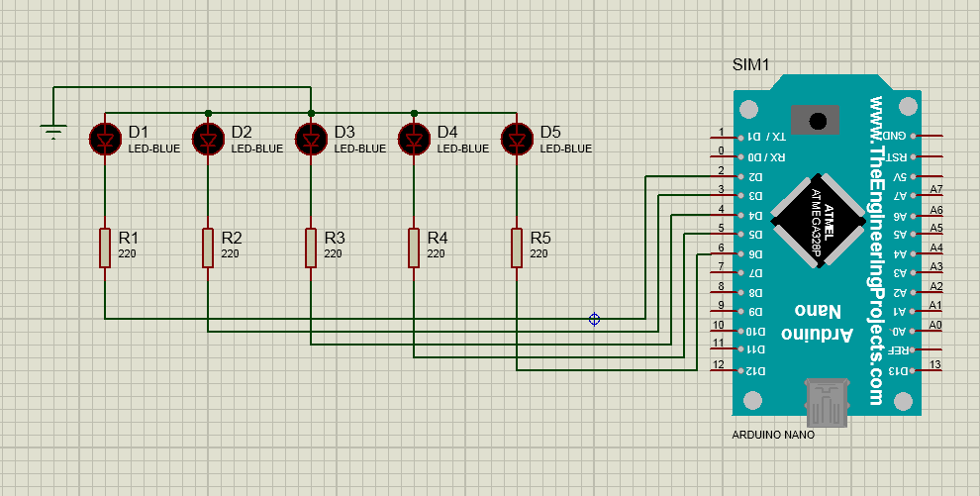The width and height of the screenshot is (980, 496).
Task: Click the SIM1 component label
Action: coord(750,65)
